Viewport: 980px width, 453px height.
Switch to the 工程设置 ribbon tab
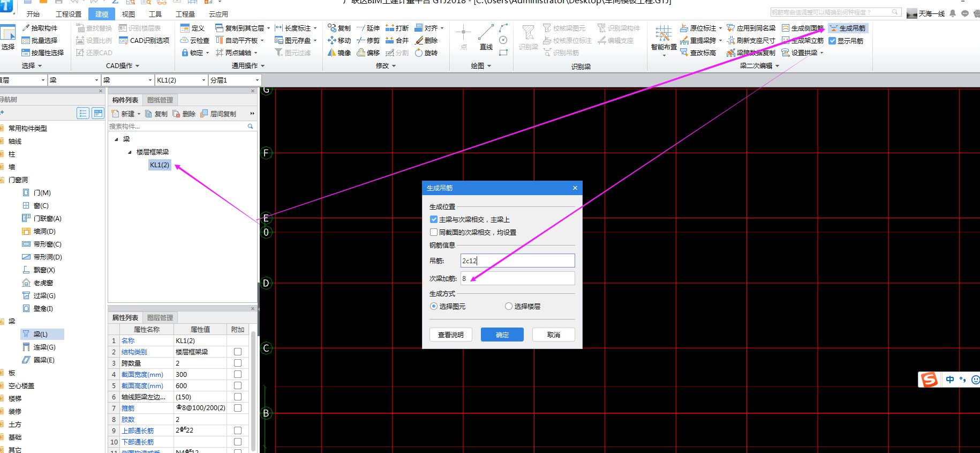pos(69,14)
